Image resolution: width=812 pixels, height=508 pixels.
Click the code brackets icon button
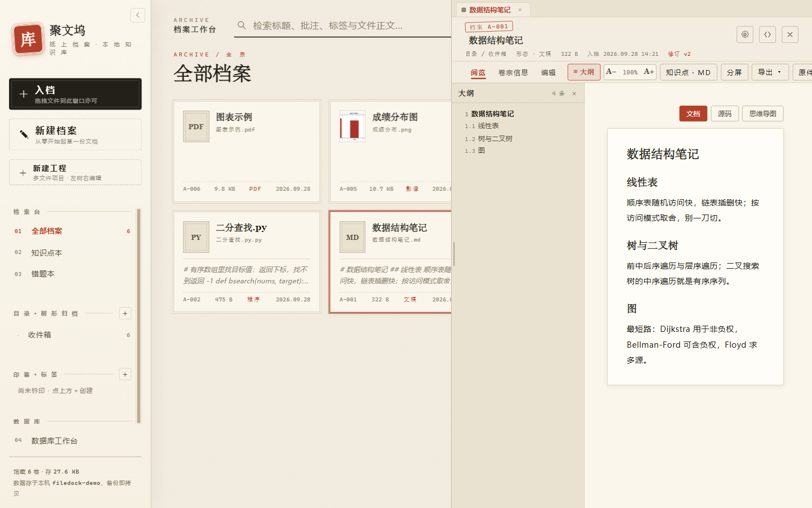[x=767, y=34]
